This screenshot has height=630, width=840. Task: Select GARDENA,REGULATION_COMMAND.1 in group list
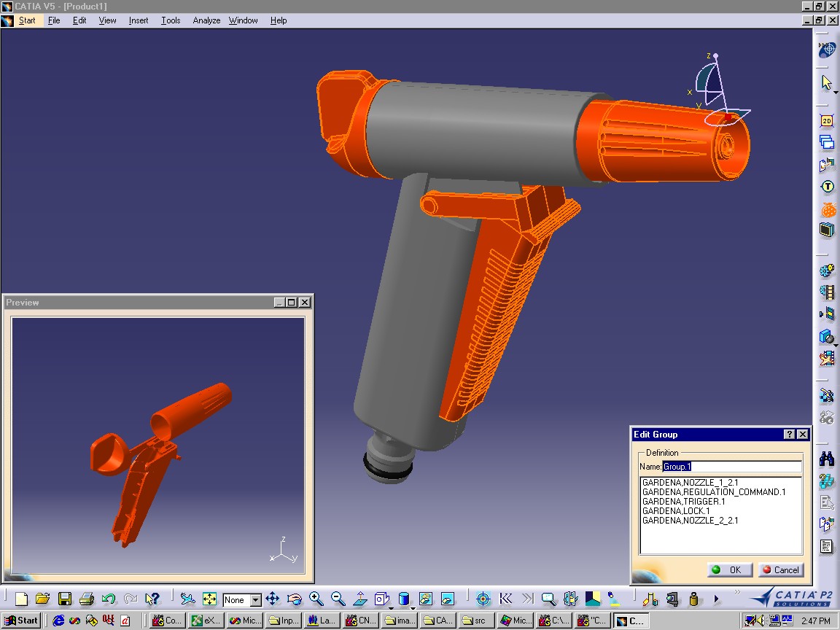tap(714, 491)
